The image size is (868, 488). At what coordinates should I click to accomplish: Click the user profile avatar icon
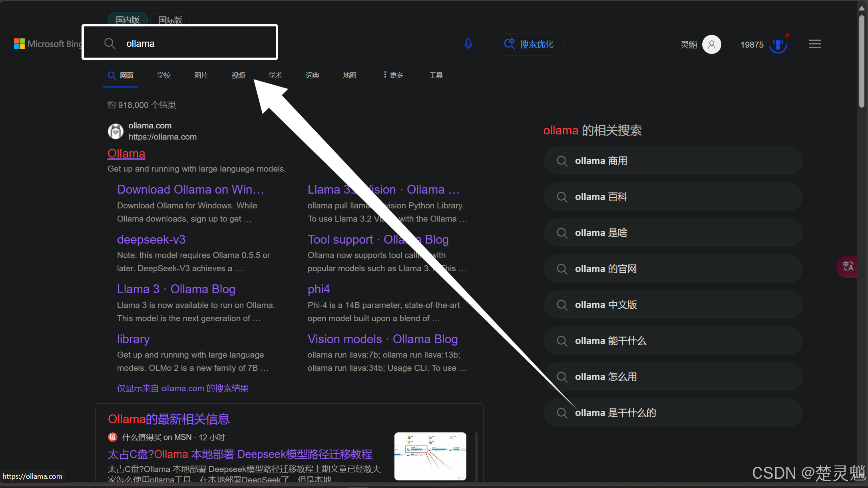(x=711, y=44)
